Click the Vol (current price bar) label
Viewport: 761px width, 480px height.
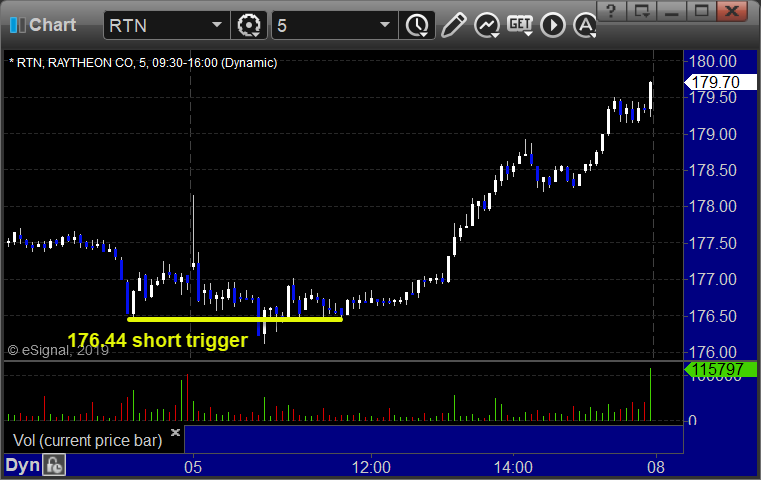[87, 440]
